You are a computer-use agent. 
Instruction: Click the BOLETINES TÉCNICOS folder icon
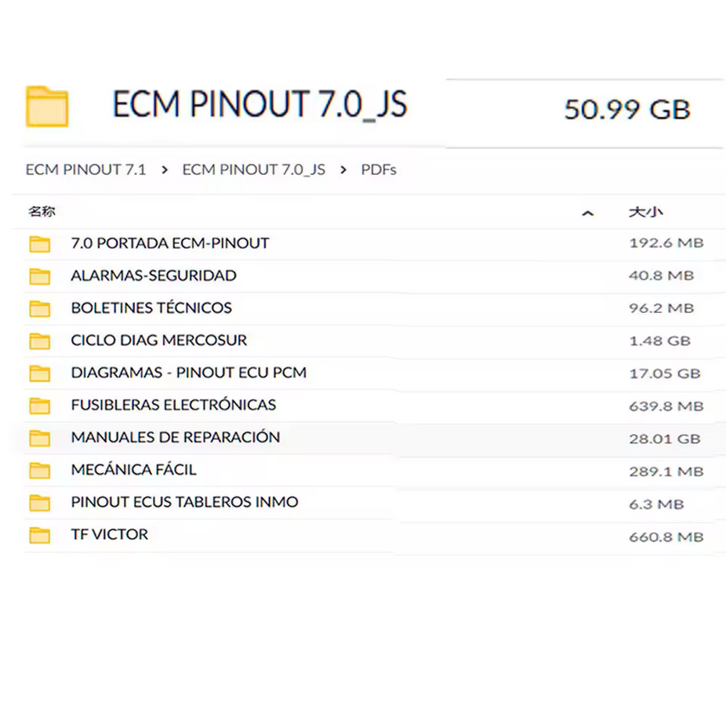(40, 308)
